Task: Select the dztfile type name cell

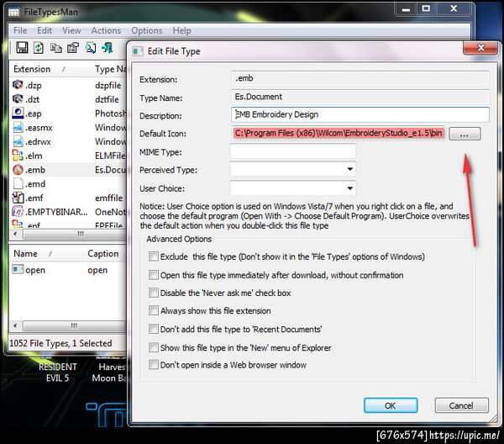Action: click(107, 99)
